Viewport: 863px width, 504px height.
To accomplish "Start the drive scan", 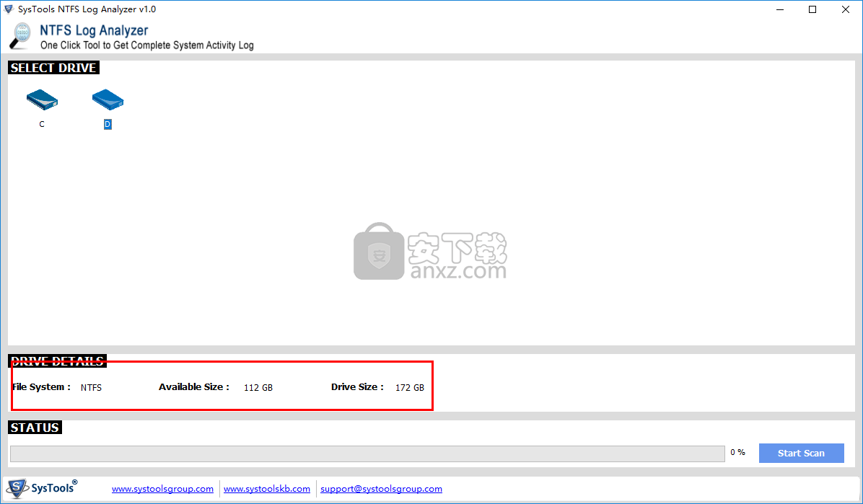I will click(802, 453).
